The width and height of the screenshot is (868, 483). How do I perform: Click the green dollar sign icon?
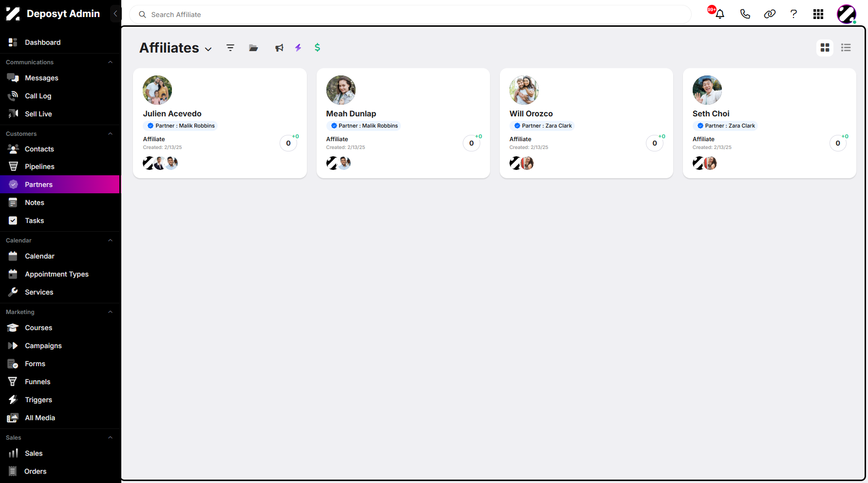[317, 47]
